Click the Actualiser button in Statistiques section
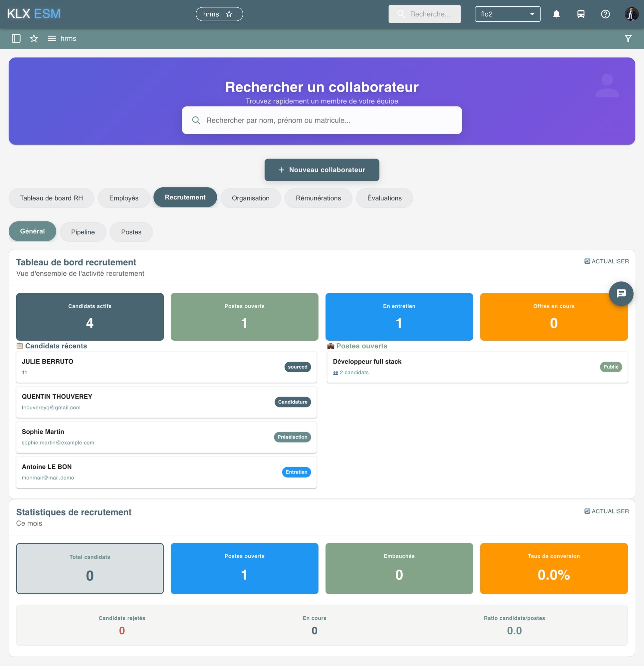 (606, 511)
